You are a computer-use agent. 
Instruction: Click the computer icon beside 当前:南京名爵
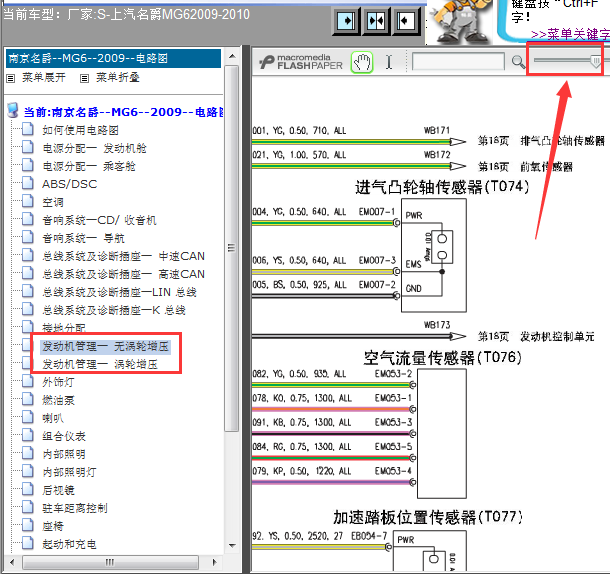[x=13, y=110]
